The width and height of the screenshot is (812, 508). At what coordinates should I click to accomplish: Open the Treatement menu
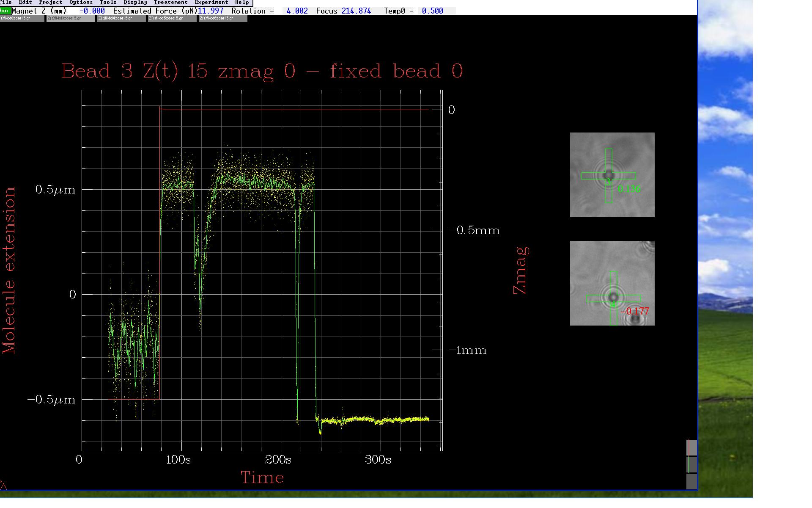pyautogui.click(x=170, y=3)
